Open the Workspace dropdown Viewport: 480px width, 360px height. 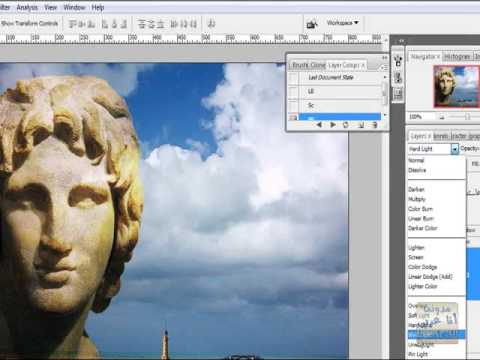tap(342, 23)
